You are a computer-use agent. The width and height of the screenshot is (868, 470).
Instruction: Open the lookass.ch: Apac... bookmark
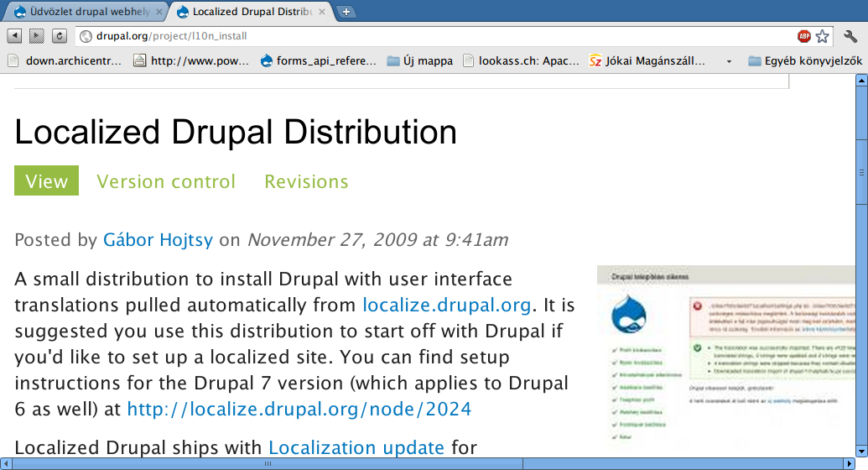coord(521,61)
